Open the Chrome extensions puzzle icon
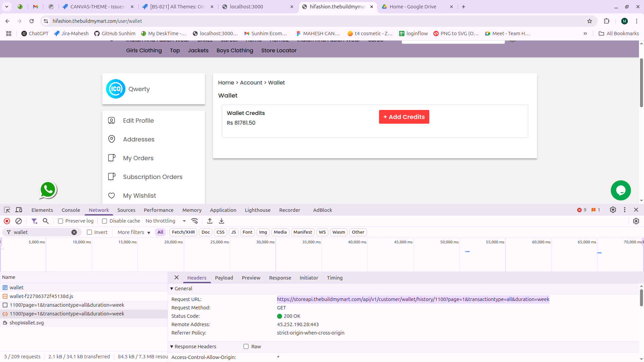 pyautogui.click(x=606, y=21)
